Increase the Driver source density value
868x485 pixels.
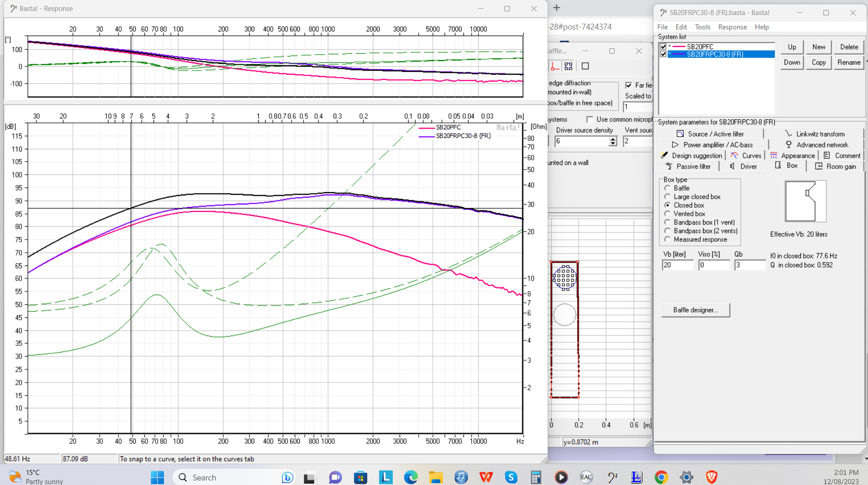coord(613,139)
